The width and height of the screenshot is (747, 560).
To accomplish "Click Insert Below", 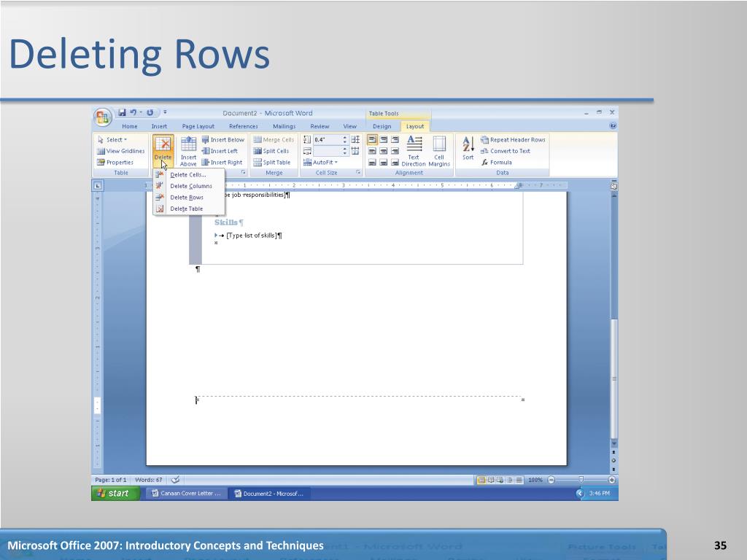I will tap(223, 139).
